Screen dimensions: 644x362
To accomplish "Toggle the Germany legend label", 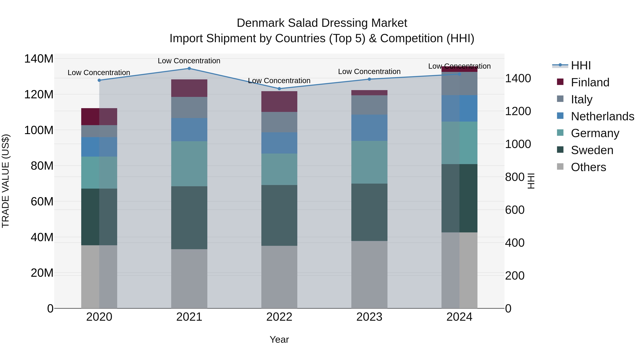I will pos(595,133).
